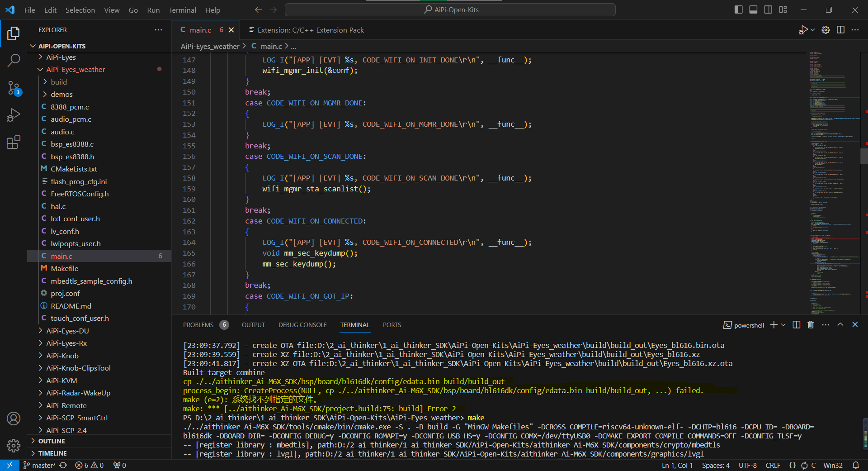This screenshot has height=471, width=868.
Task: Switch to the OUTPUT panel tab
Action: (253, 325)
